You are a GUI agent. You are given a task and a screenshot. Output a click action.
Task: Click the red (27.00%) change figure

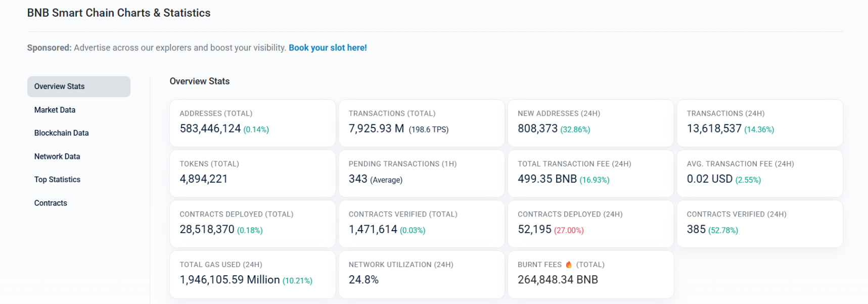569,230
